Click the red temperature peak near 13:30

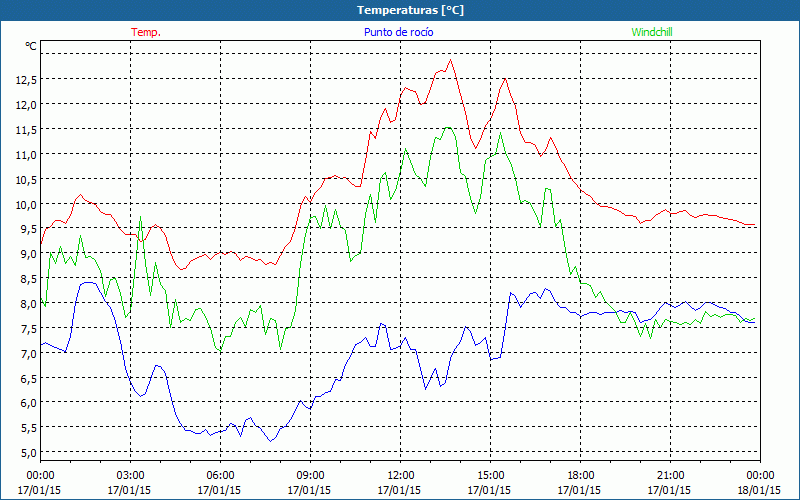[450, 60]
